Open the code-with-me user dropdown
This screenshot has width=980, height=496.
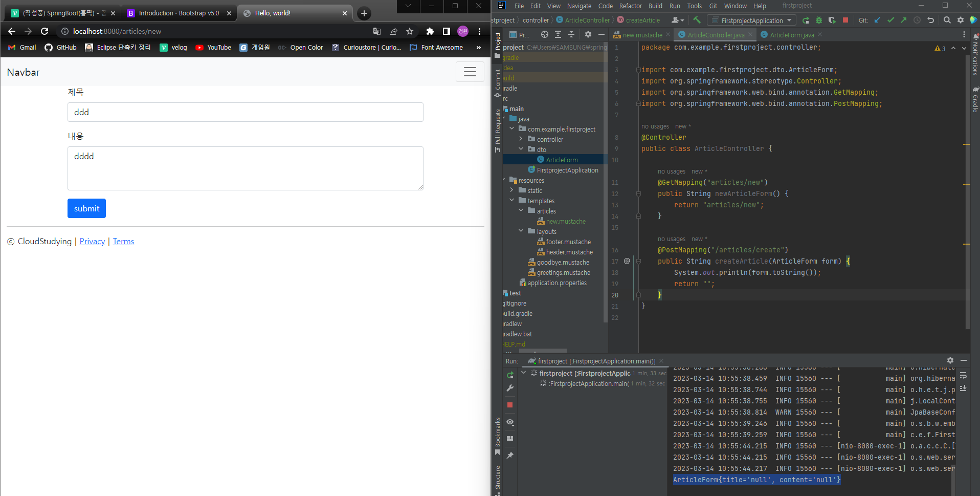[677, 20]
